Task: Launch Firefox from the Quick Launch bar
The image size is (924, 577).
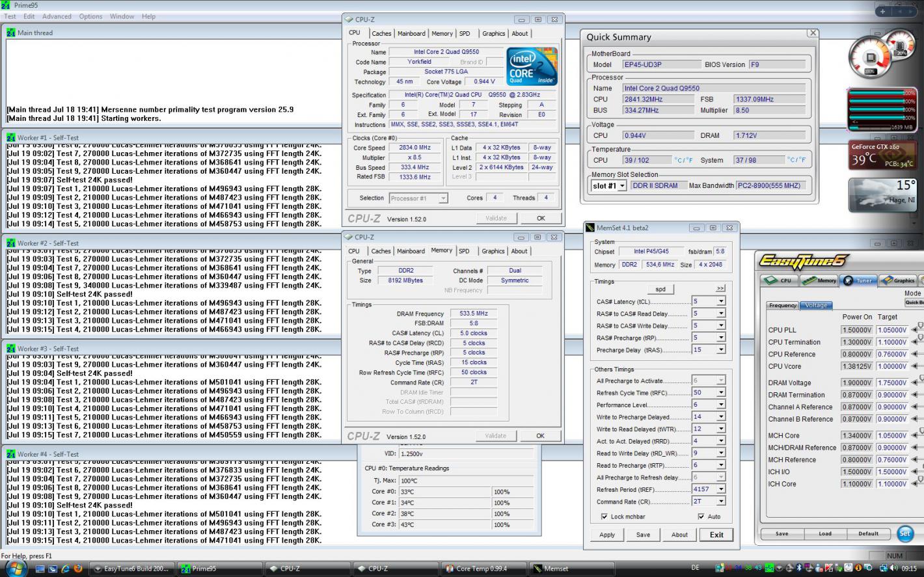Action: tap(78, 569)
